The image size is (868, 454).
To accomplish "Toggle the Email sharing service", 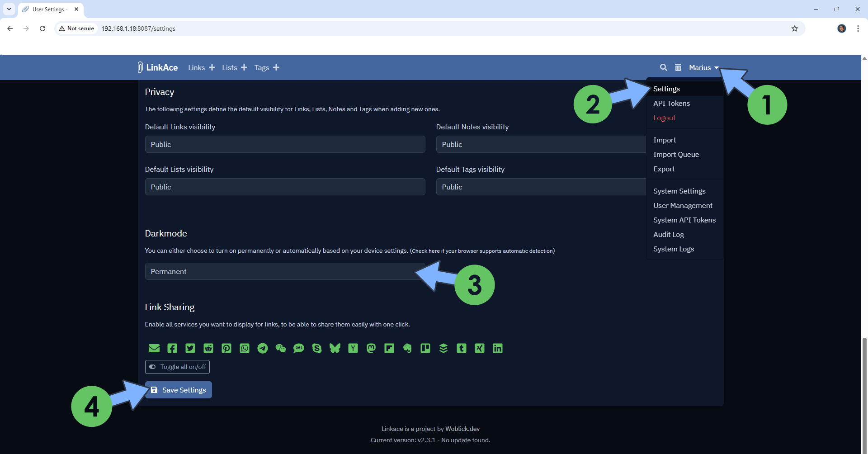I will pos(154,348).
